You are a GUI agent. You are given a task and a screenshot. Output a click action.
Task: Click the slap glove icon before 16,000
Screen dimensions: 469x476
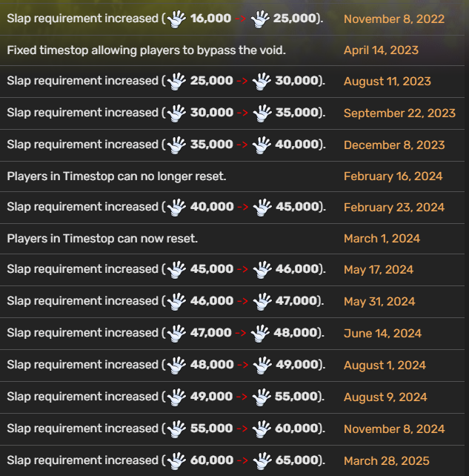coord(176,19)
